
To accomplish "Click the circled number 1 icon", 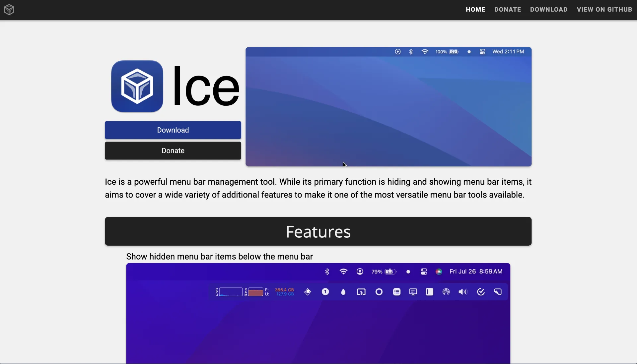I will (325, 292).
